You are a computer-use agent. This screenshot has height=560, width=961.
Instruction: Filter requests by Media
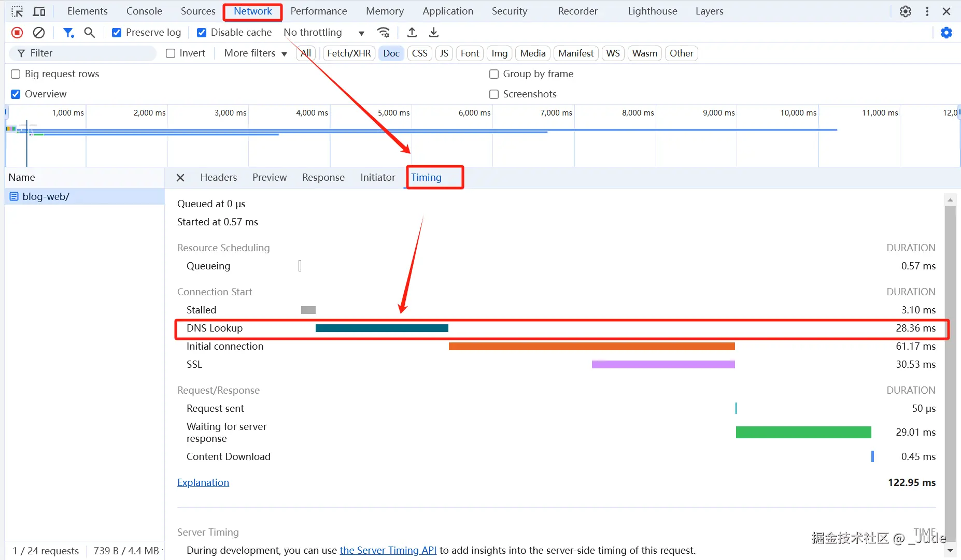[x=533, y=53]
